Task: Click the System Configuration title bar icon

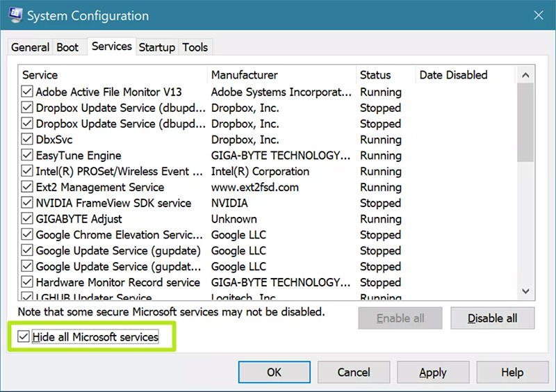Action: pyautogui.click(x=15, y=15)
